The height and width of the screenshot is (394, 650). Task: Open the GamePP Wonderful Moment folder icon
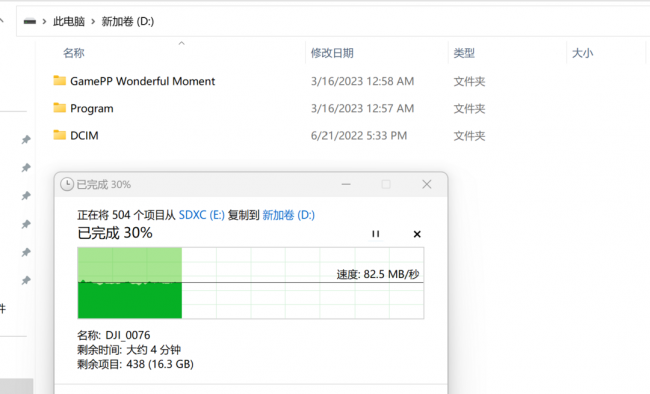click(60, 80)
